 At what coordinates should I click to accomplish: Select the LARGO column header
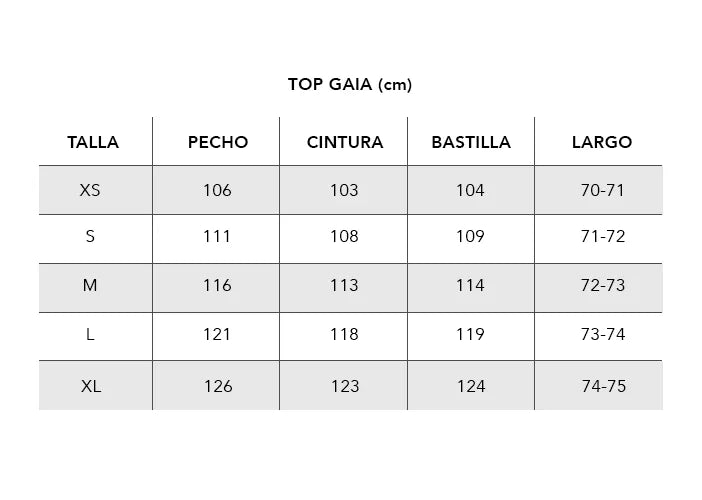(x=602, y=142)
